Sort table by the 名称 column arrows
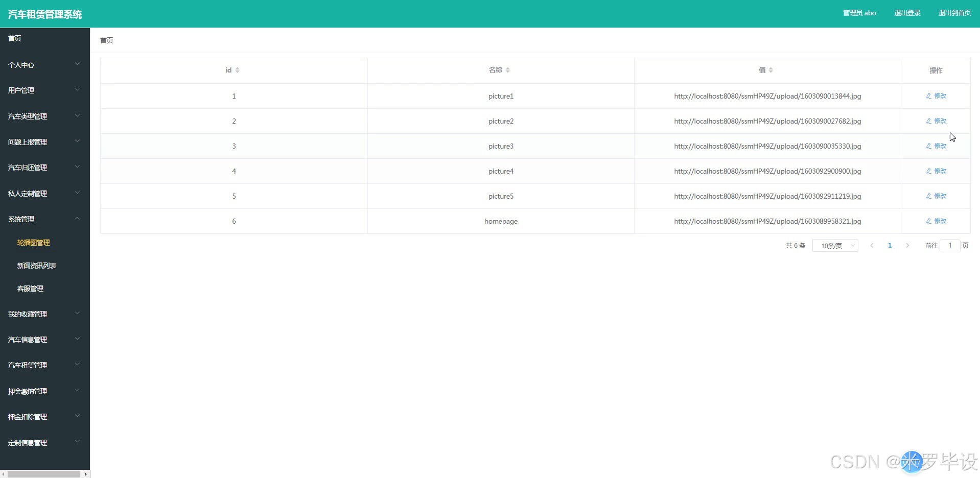This screenshot has width=980, height=478. point(507,70)
